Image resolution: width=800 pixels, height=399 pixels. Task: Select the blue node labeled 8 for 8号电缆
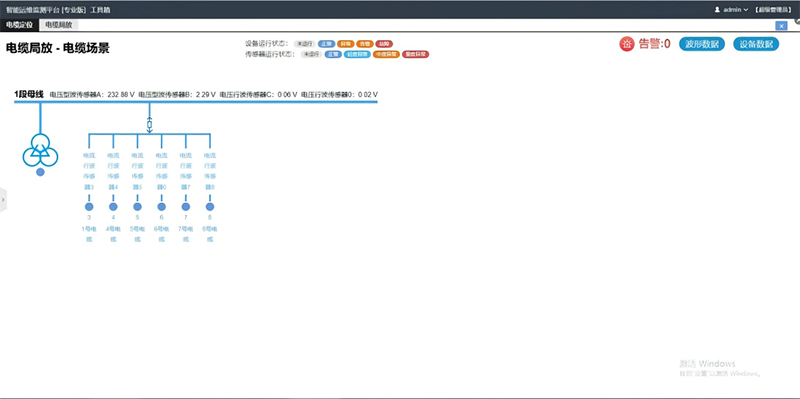point(210,207)
